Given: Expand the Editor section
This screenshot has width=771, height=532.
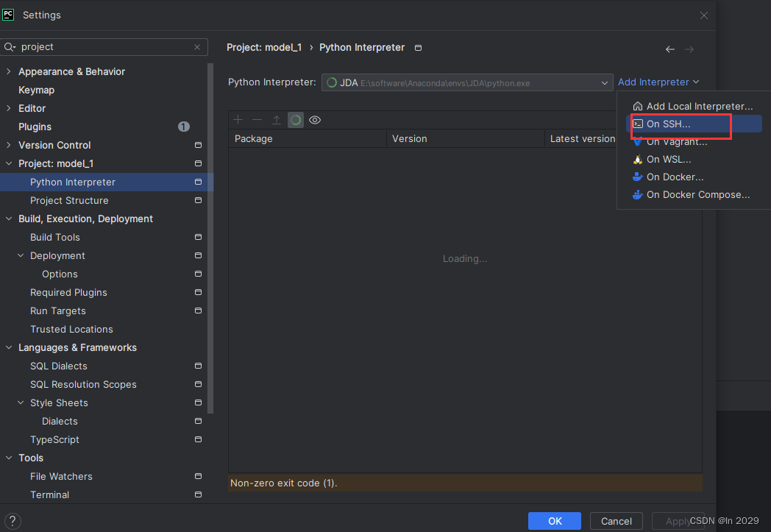Looking at the screenshot, I should (x=8, y=108).
